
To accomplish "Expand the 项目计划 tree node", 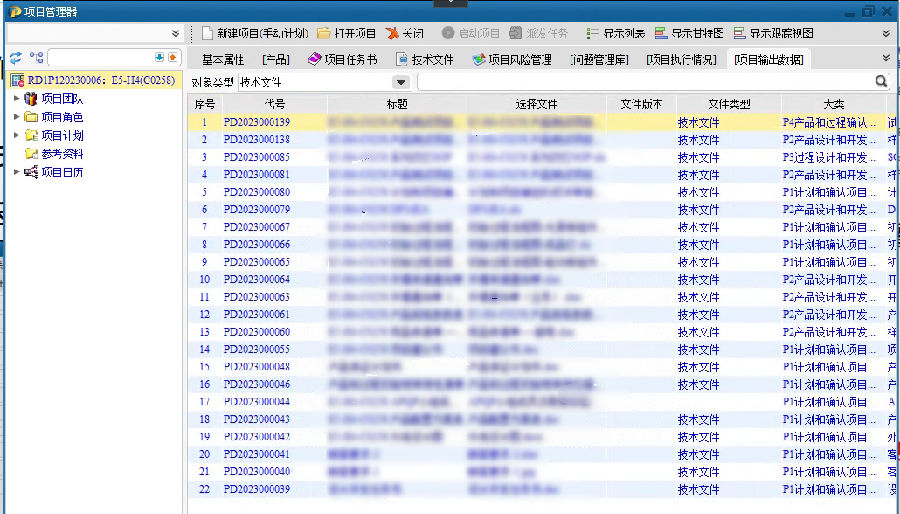I will (x=17, y=135).
